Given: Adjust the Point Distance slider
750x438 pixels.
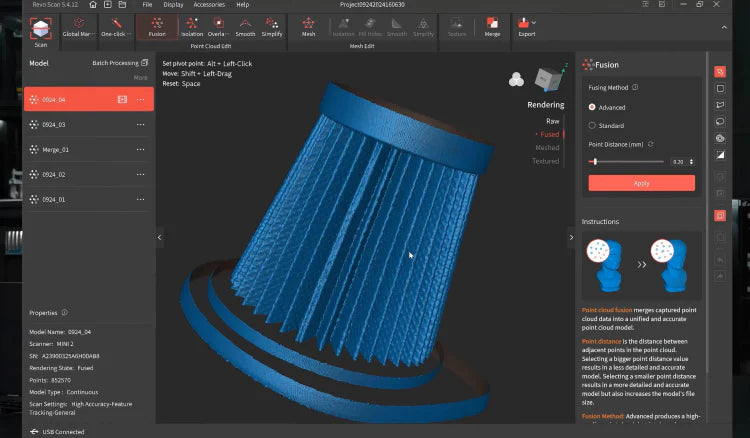Looking at the screenshot, I should click(x=595, y=161).
